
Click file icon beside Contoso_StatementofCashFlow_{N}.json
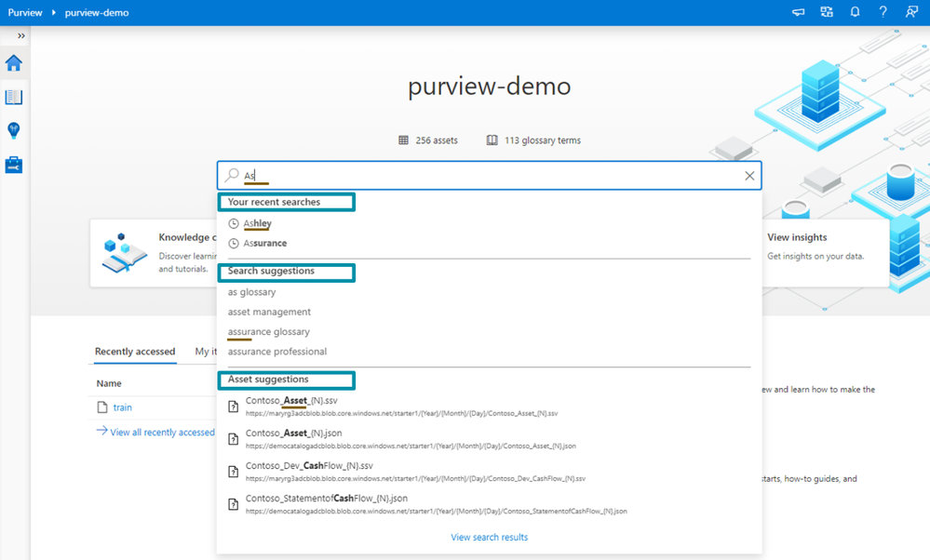(x=234, y=504)
